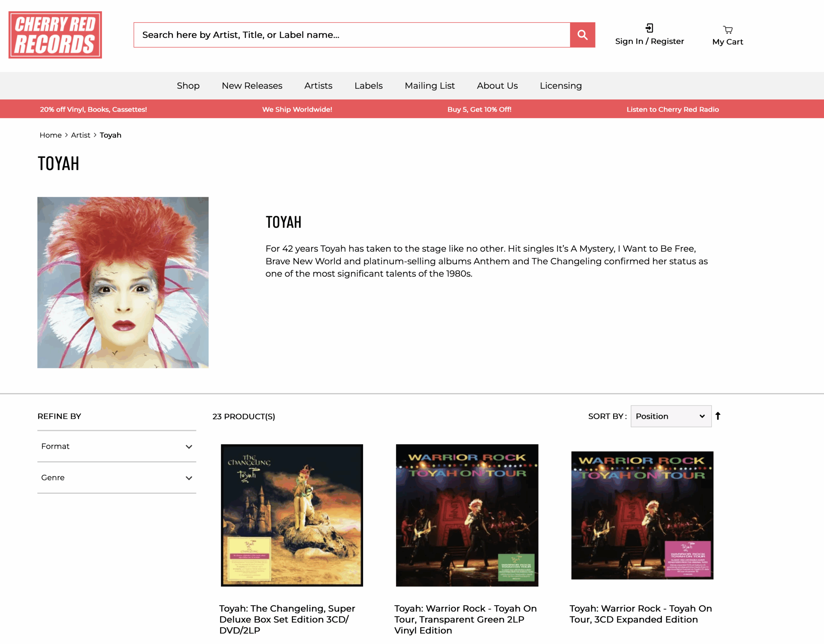Click the Licensing menu link
This screenshot has height=644, width=824.
pos(560,86)
